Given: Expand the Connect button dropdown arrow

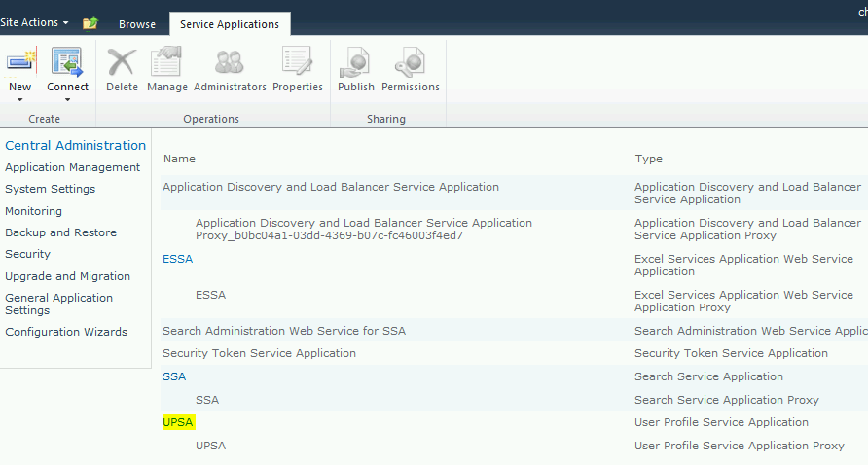Looking at the screenshot, I should tap(67, 99).
